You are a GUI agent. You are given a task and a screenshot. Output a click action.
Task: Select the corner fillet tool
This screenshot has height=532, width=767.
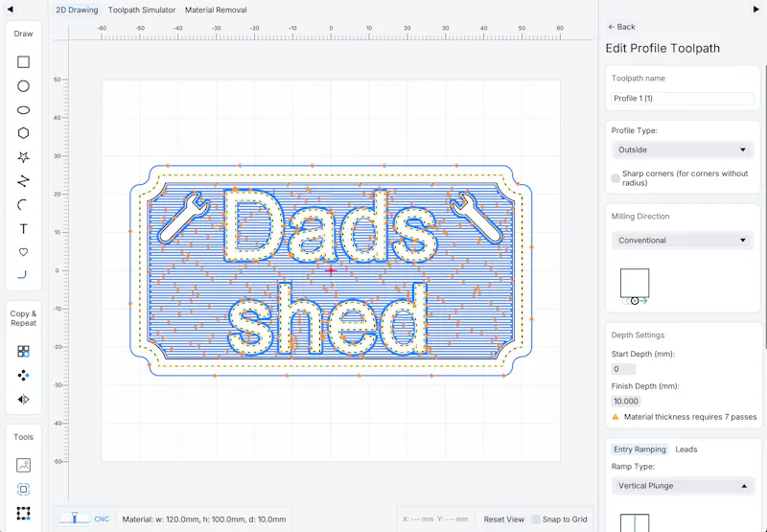[22, 275]
